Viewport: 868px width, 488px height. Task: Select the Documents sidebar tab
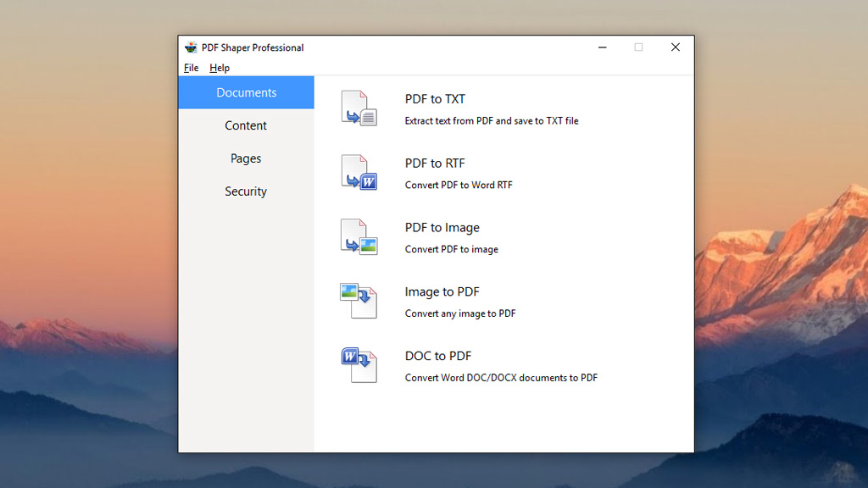246,92
